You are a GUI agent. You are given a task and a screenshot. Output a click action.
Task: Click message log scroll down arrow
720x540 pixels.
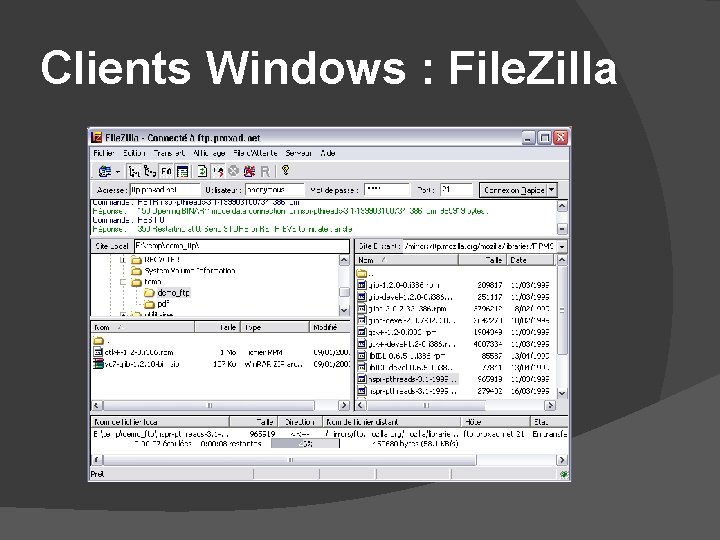pos(562,228)
